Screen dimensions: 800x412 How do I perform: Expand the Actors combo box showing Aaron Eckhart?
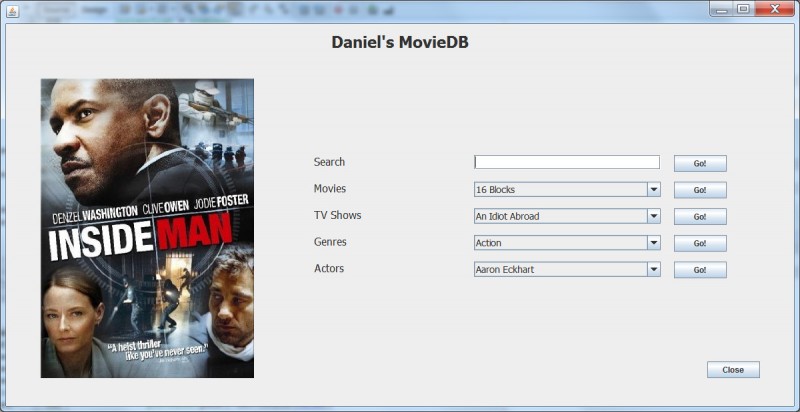click(567, 269)
